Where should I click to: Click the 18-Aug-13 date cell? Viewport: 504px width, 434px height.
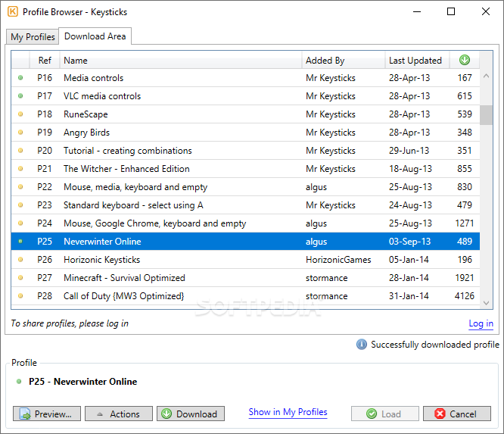coord(410,169)
